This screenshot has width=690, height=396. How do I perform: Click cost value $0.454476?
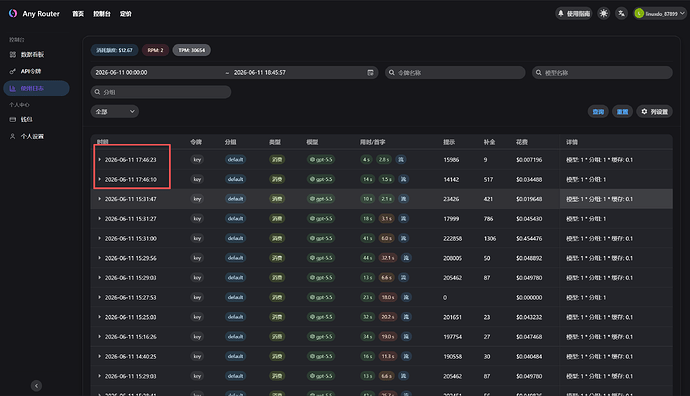click(529, 238)
